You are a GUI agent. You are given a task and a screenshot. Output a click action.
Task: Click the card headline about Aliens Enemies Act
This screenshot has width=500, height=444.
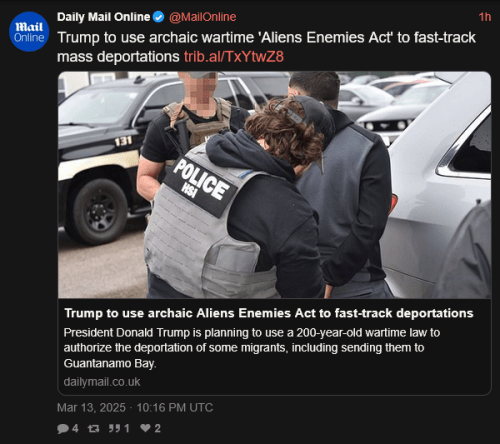point(269,313)
